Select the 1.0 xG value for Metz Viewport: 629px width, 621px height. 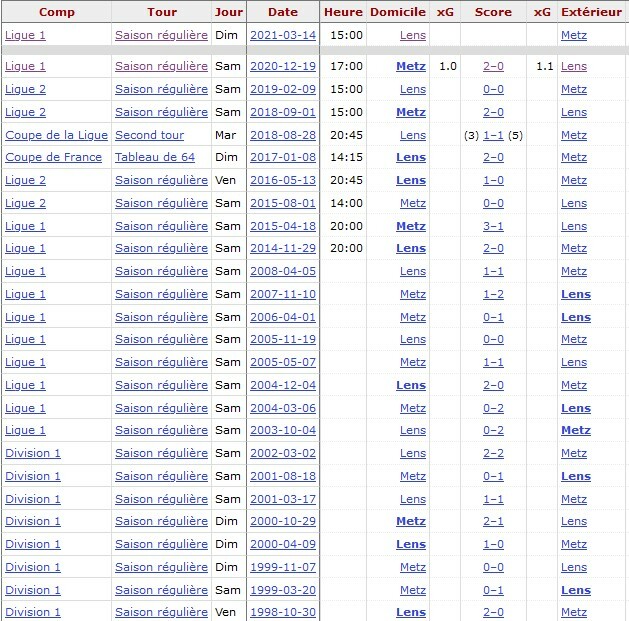(448, 66)
